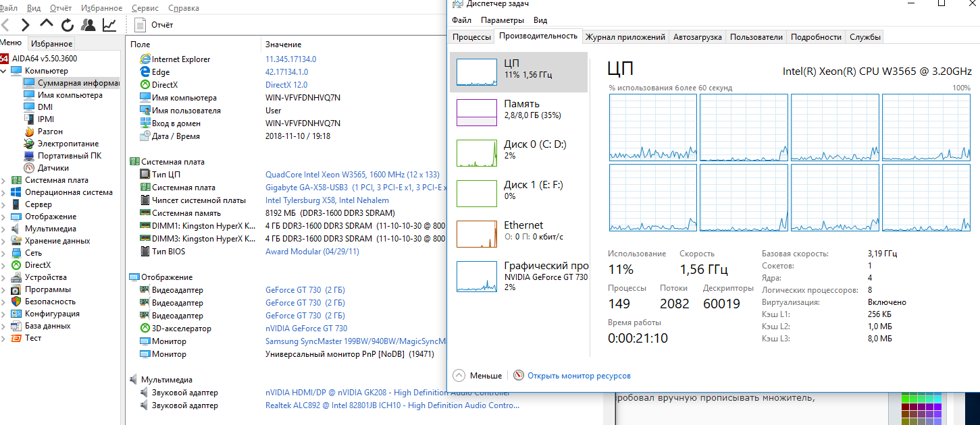
Task: Open the Intel Tylersburg X58 chipset link
Action: pyautogui.click(x=327, y=200)
